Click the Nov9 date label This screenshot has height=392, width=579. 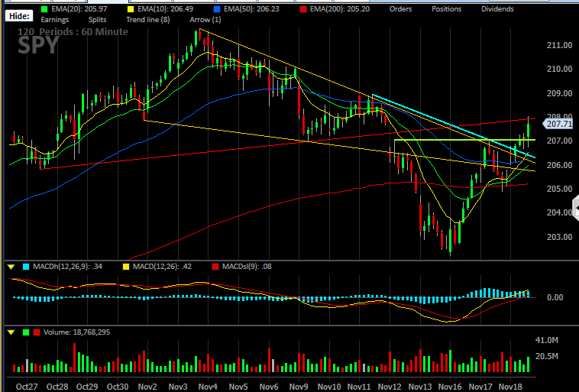(x=299, y=387)
